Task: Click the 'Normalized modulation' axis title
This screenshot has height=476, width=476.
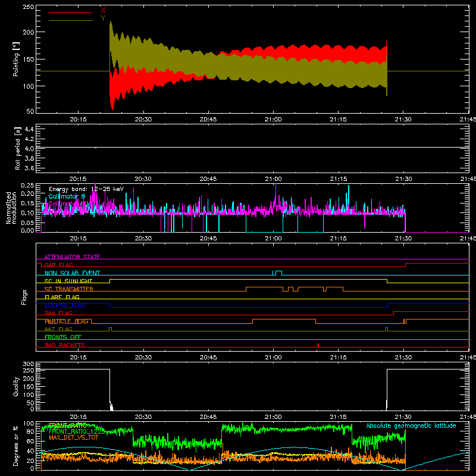Action: pos(11,208)
